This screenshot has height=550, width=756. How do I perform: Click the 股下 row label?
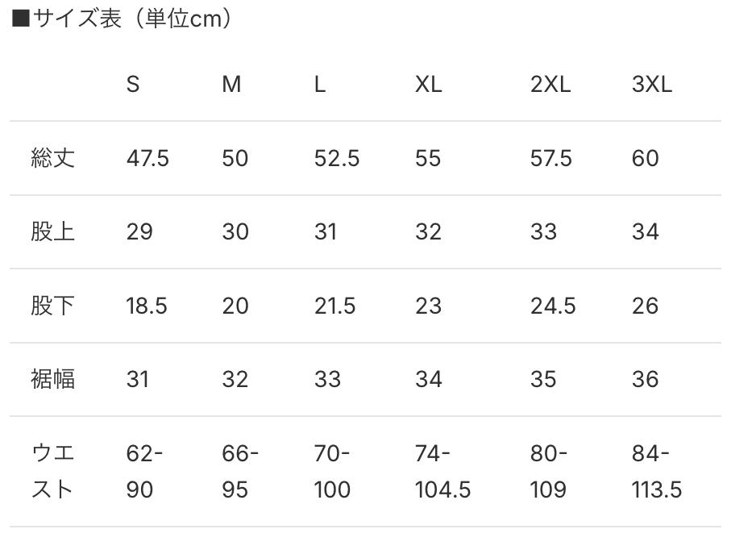pyautogui.click(x=52, y=306)
